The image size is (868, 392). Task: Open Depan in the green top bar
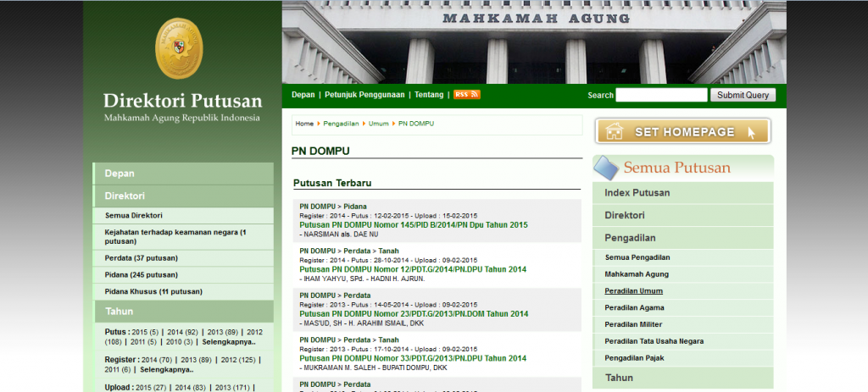click(x=303, y=95)
